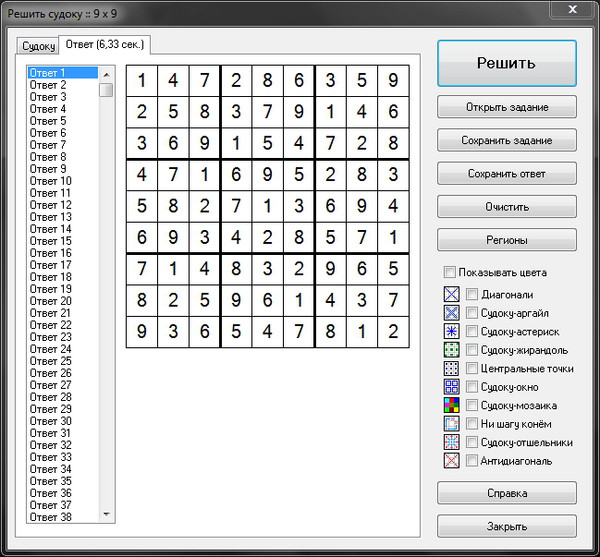Select Ответ 3 in the list
Image resolution: width=600 pixels, height=557 pixels.
pos(63,97)
